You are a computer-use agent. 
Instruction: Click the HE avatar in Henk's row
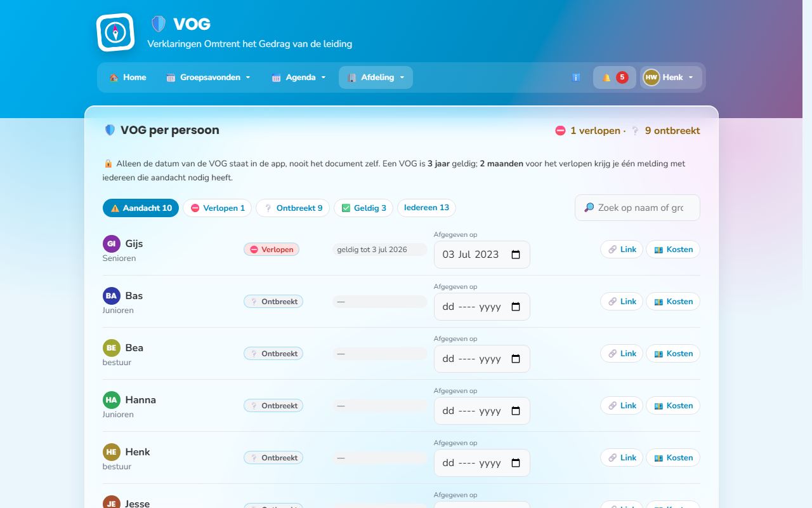[112, 452]
